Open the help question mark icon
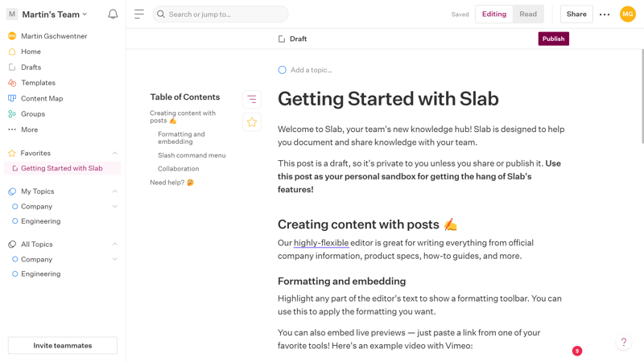 (x=623, y=342)
